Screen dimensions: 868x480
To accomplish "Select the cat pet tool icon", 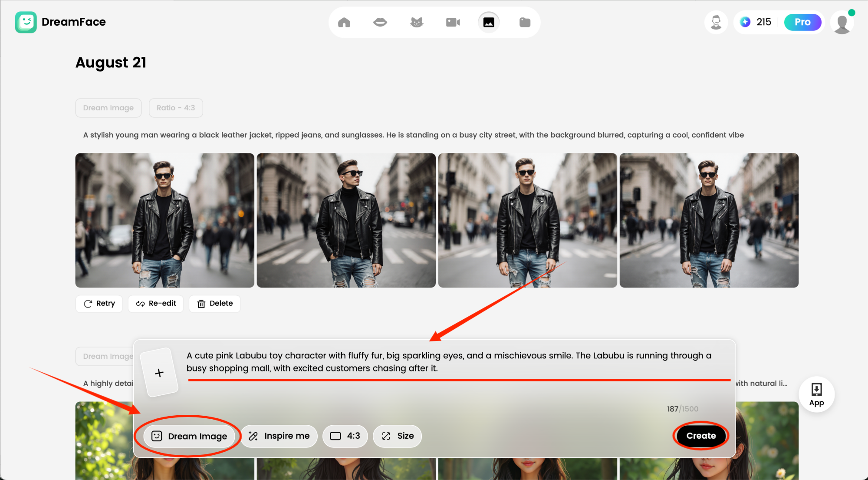I will tap(417, 22).
